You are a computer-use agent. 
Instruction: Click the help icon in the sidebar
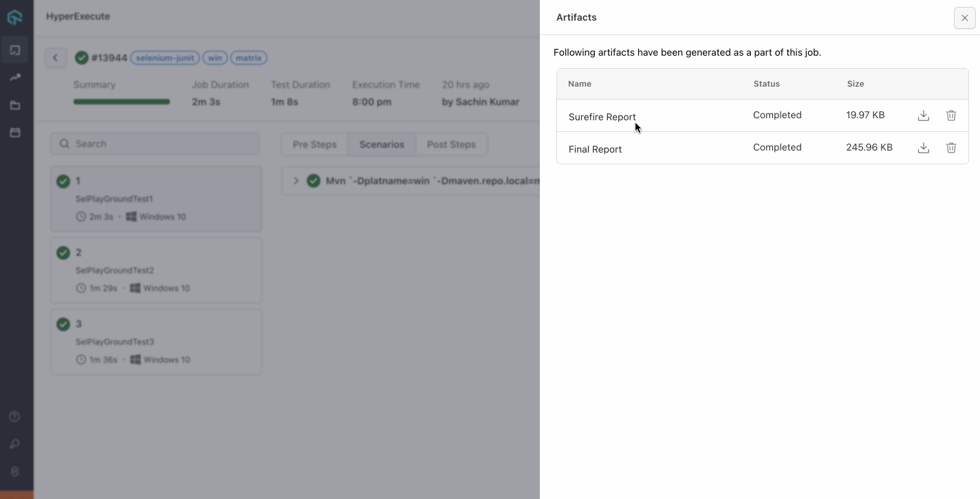15,417
